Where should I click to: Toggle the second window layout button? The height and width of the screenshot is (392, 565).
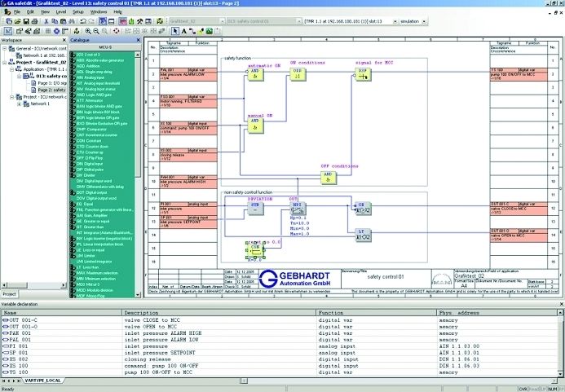tap(112, 21)
